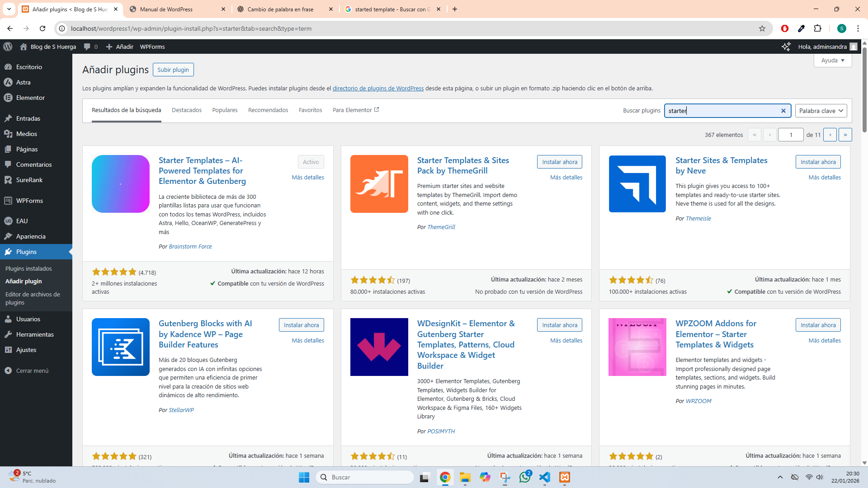
Task: Click the AI sparkle icon in admin bar
Action: point(786,47)
